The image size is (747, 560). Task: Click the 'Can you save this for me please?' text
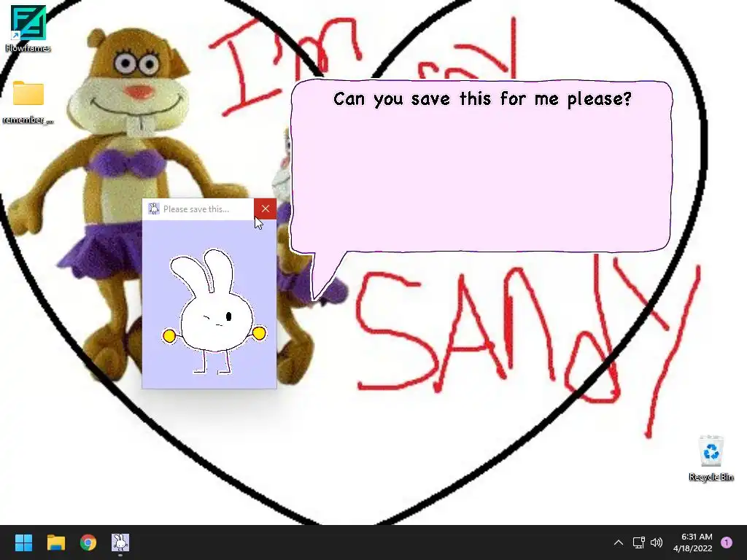pyautogui.click(x=482, y=99)
